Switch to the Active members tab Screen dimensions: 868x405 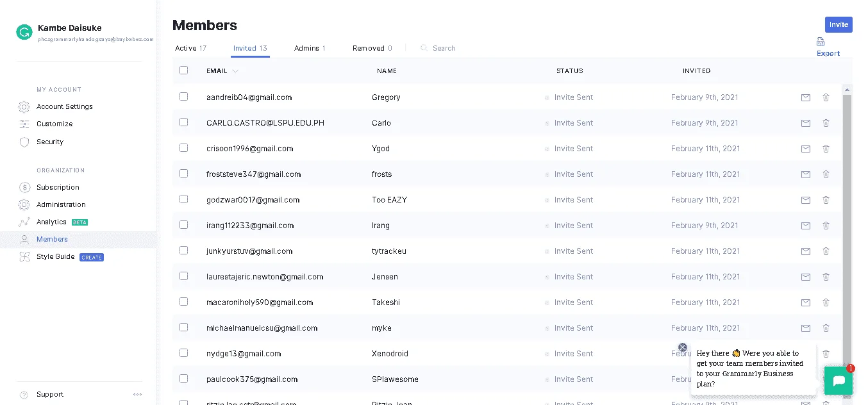(190, 48)
